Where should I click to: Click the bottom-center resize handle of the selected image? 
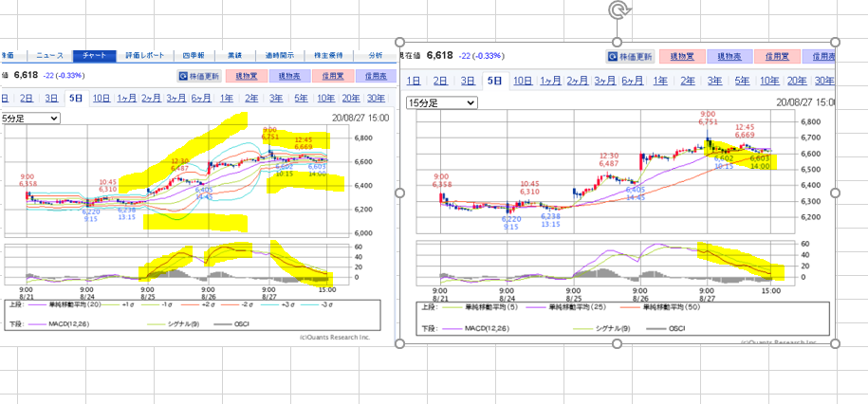(x=618, y=342)
